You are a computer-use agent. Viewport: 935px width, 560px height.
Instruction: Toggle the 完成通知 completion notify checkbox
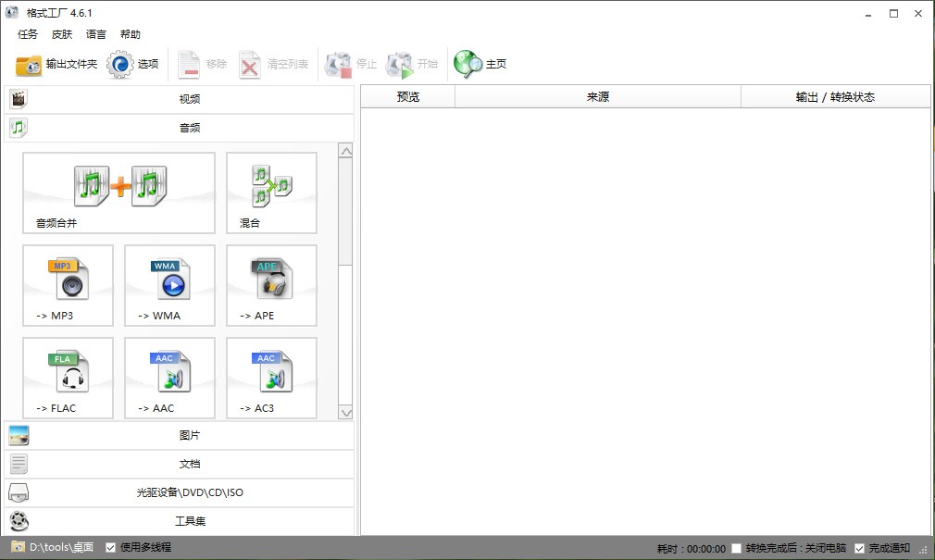click(x=859, y=548)
